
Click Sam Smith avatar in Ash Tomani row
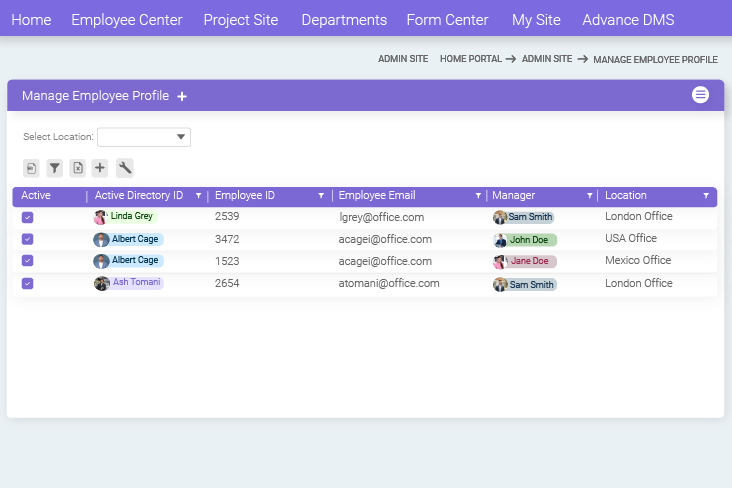[500, 284]
